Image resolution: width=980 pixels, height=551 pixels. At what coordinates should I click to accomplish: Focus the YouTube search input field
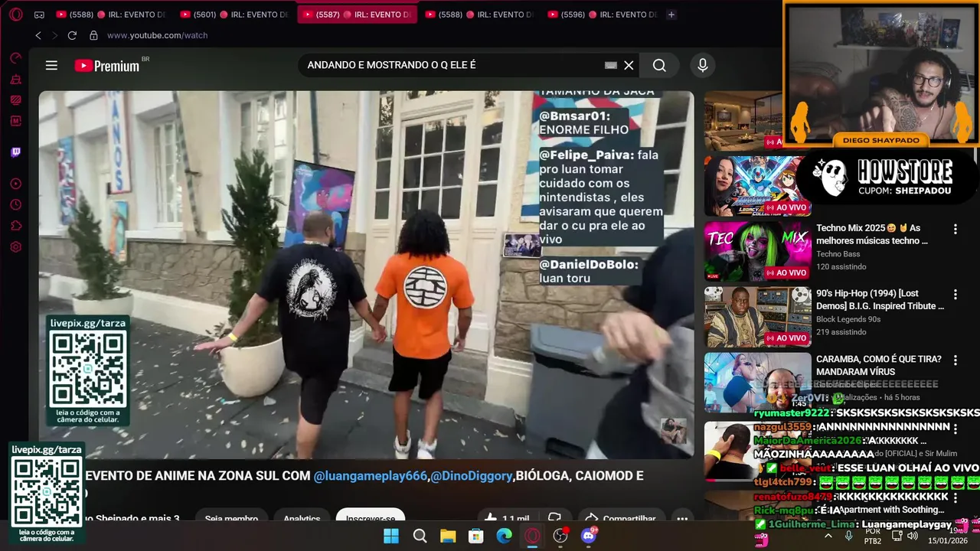pyautogui.click(x=452, y=65)
